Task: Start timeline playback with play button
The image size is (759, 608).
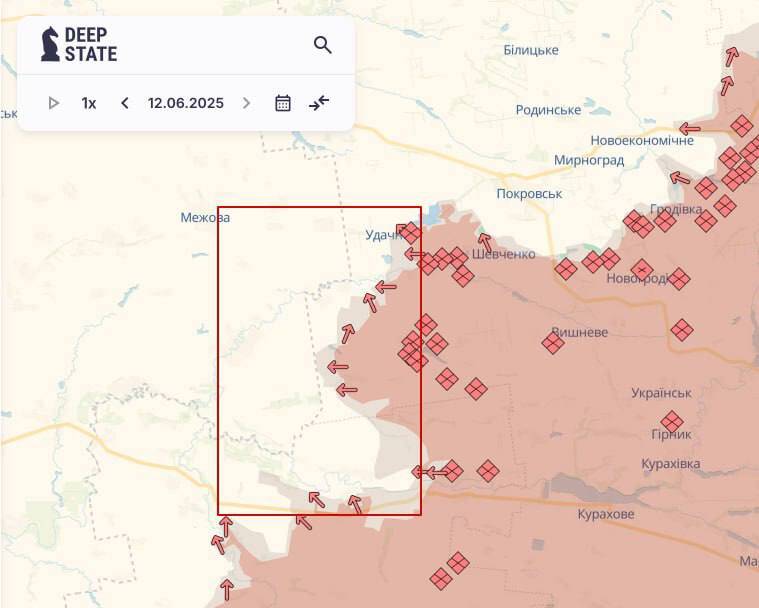Action: coord(54,103)
